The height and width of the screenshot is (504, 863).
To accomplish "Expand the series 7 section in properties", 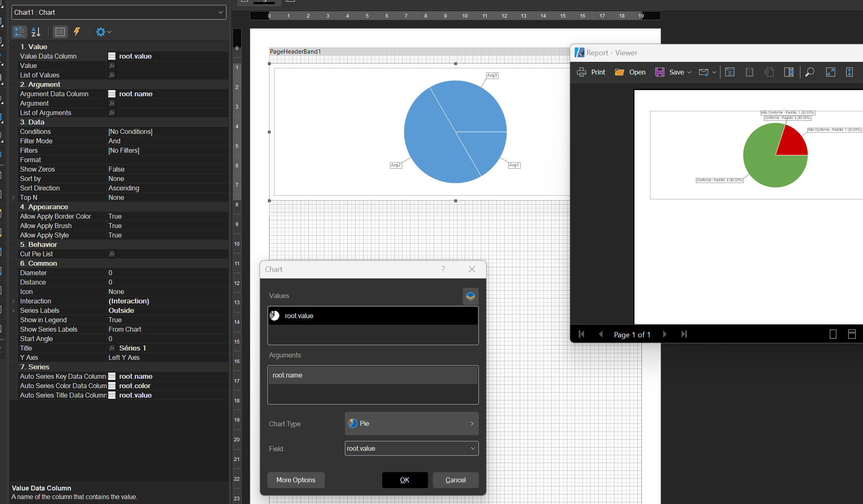I will [x=13, y=366].
